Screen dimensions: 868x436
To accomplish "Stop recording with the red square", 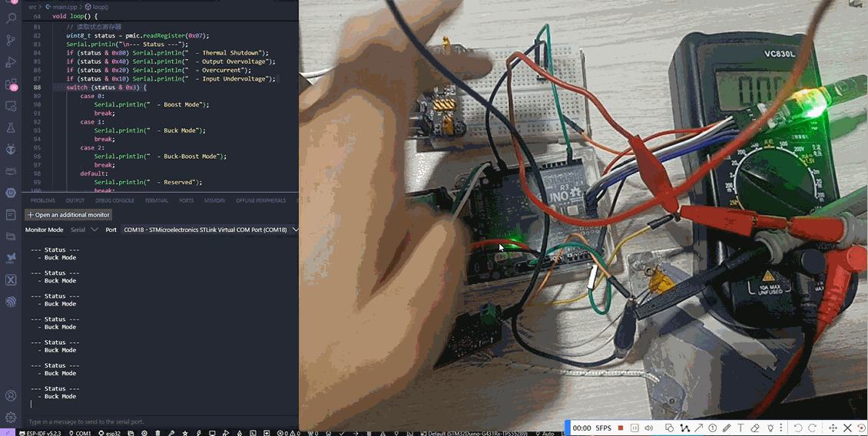I will pos(621,428).
